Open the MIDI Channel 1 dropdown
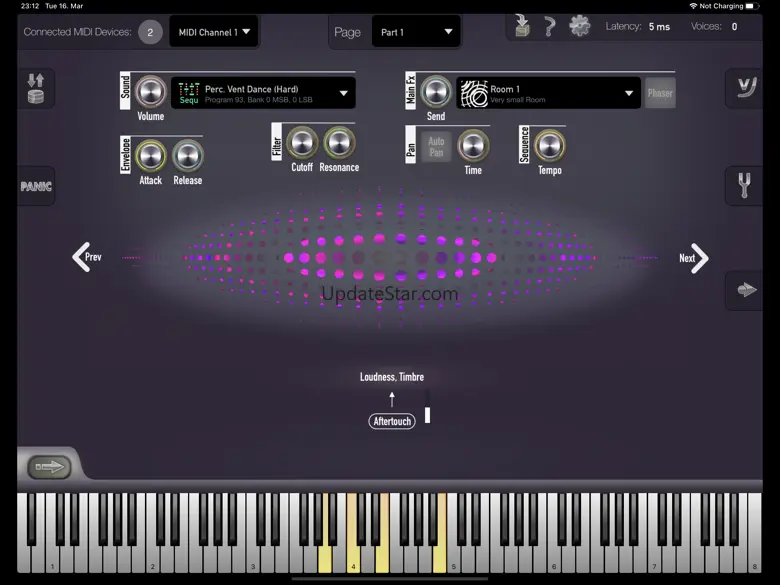Screen dimensions: 780x585 pos(214,32)
